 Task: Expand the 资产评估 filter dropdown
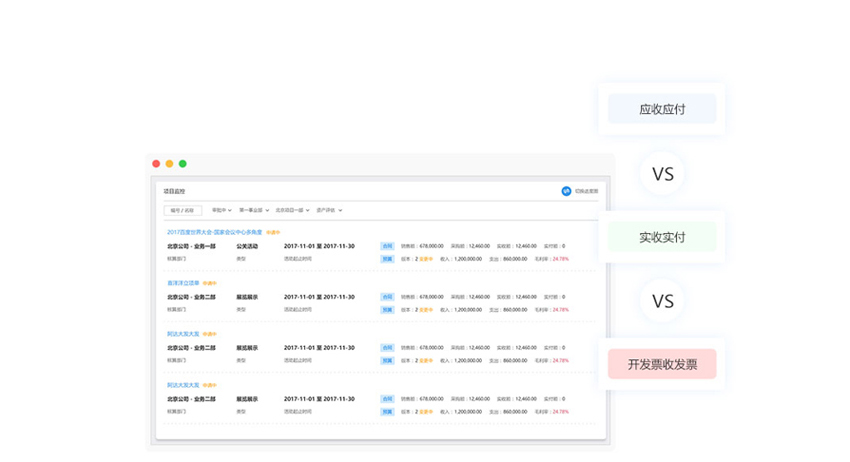coord(329,211)
